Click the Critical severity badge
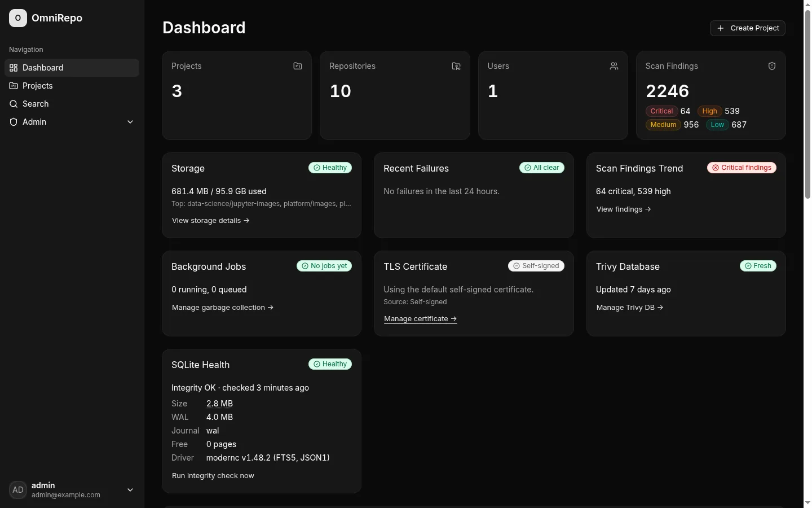Viewport: 812px width, 508px height. pyautogui.click(x=661, y=111)
